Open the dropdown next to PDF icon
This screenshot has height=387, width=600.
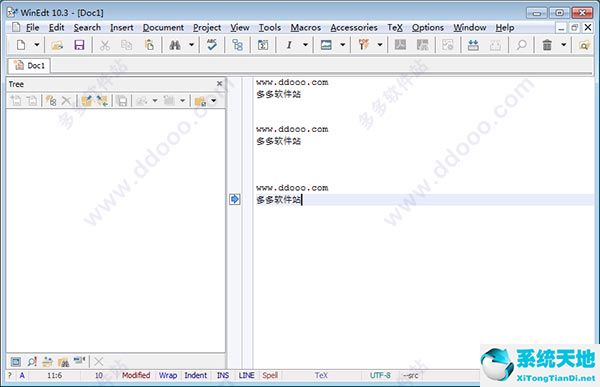pyautogui.click(x=380, y=45)
